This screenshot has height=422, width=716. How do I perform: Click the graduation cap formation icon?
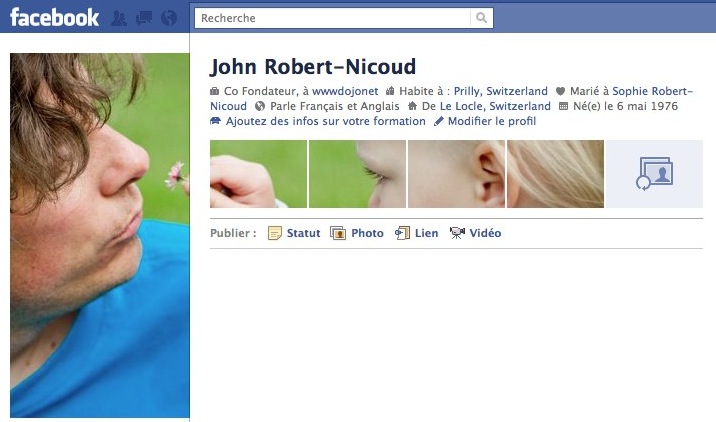[216, 121]
